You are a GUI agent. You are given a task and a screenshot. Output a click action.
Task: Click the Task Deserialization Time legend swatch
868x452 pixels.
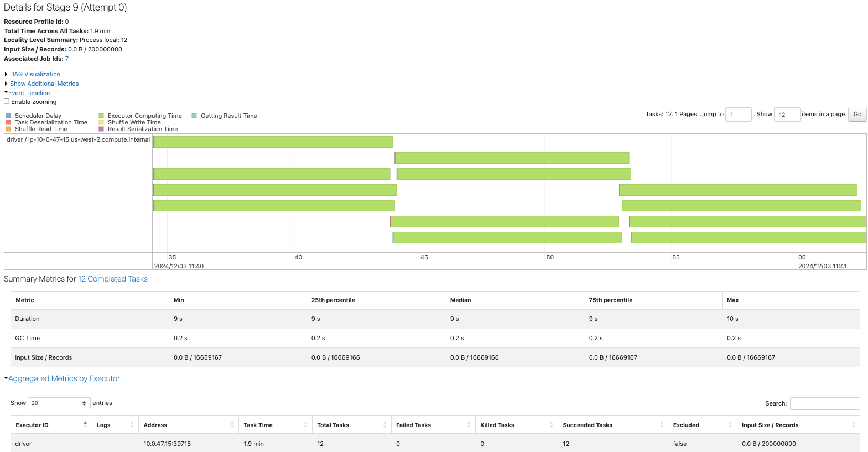[8, 122]
